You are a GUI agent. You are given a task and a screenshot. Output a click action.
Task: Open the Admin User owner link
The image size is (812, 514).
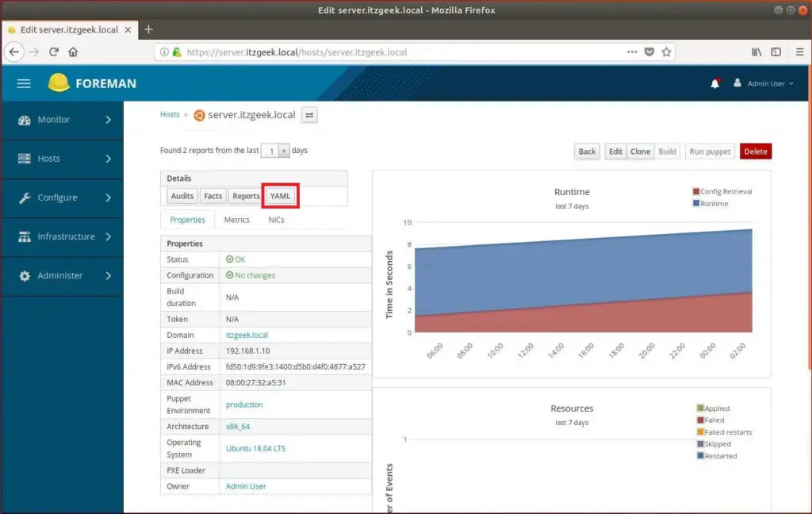click(246, 486)
